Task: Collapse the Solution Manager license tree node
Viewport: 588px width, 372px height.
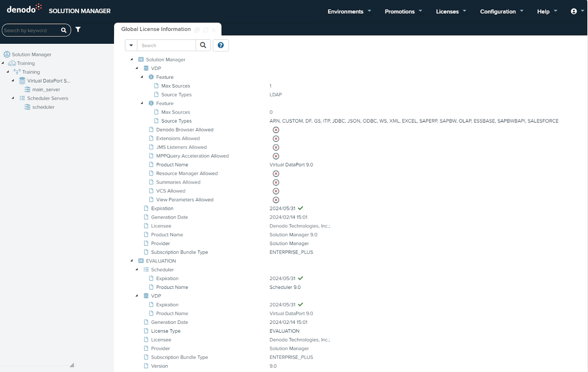Action: 132,59
